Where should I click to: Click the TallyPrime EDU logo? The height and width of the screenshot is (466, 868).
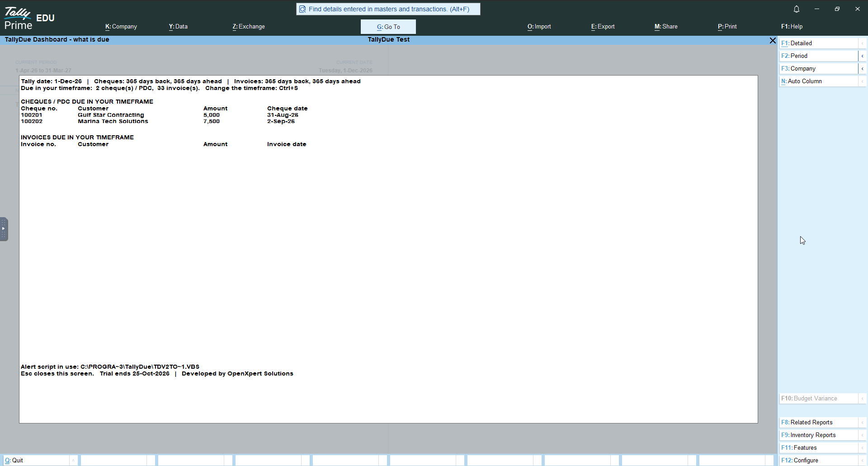pos(29,18)
